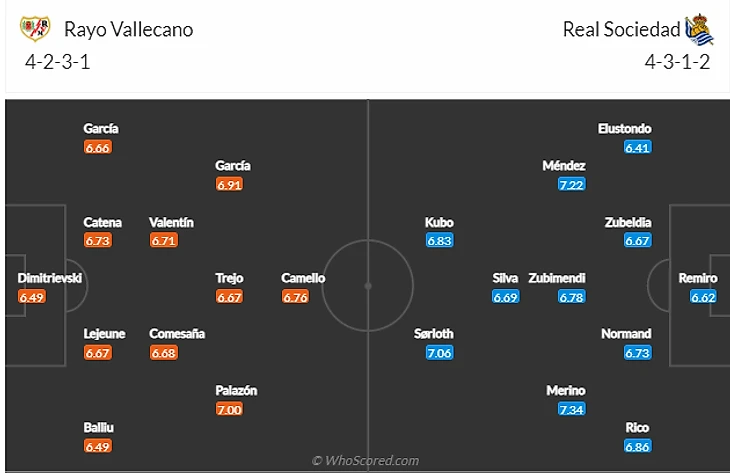This screenshot has width=730, height=473.
Task: Click the WhoScored.com watermark link
Action: [365, 460]
